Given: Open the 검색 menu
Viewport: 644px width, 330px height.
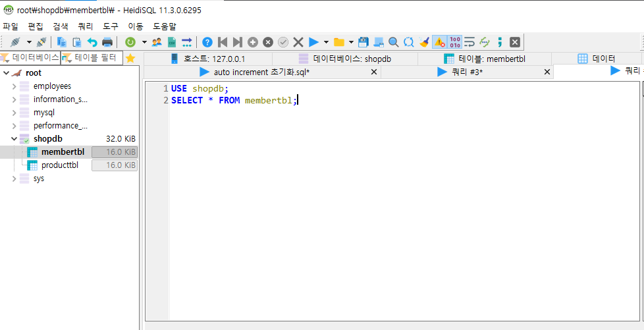Looking at the screenshot, I should 61,27.
